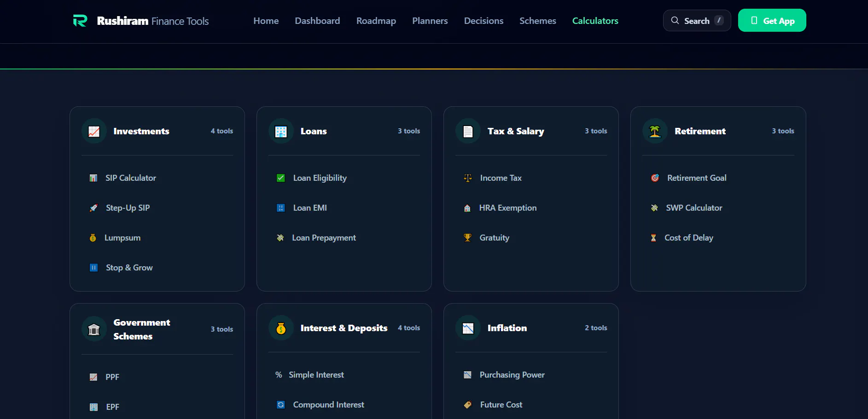Image resolution: width=868 pixels, height=419 pixels.
Task: Open the Lumpsum calculator link
Action: 122,238
